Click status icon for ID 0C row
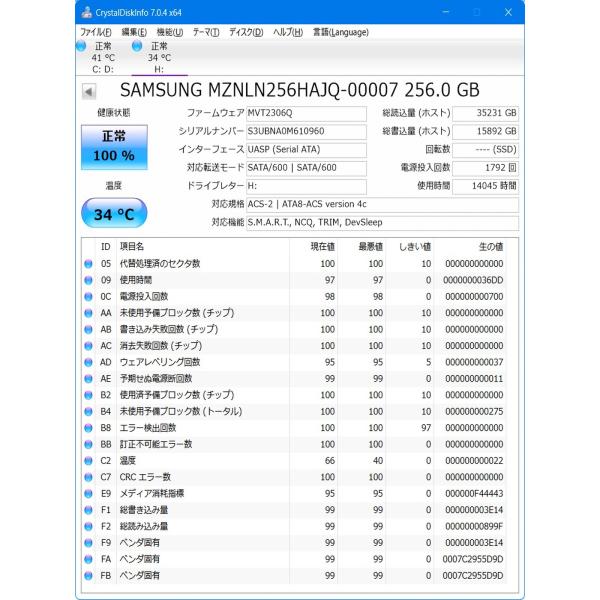600x600 pixels. pos(88,297)
